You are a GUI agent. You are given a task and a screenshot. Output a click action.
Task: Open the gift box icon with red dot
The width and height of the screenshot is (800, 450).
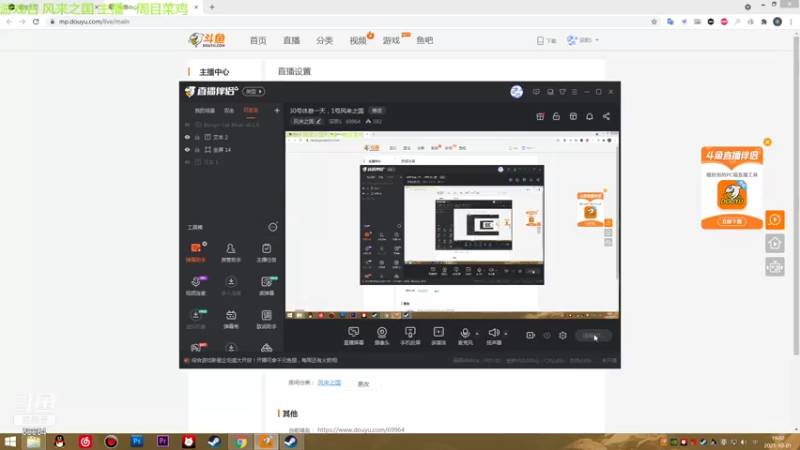pos(540,116)
